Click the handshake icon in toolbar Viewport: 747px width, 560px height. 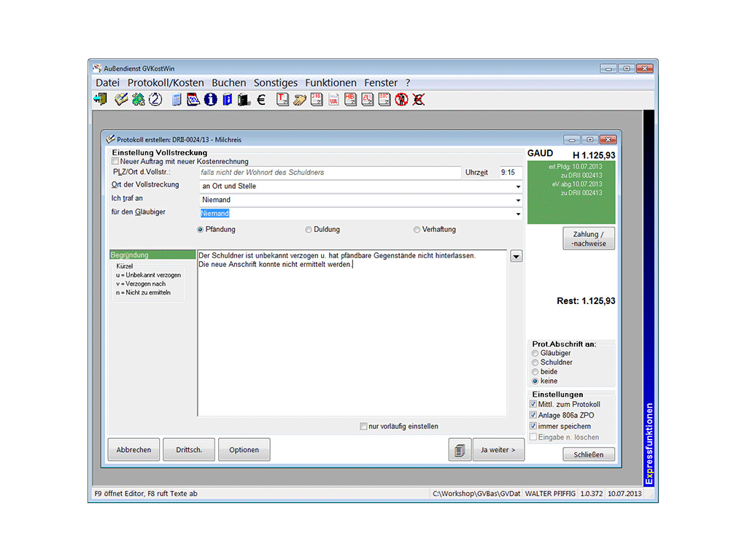click(300, 100)
